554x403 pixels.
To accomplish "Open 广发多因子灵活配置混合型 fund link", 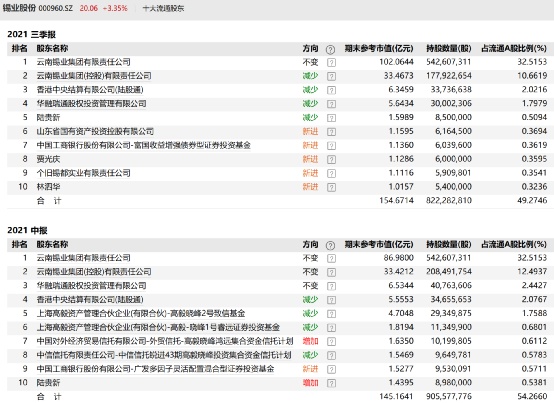I will click(155, 369).
